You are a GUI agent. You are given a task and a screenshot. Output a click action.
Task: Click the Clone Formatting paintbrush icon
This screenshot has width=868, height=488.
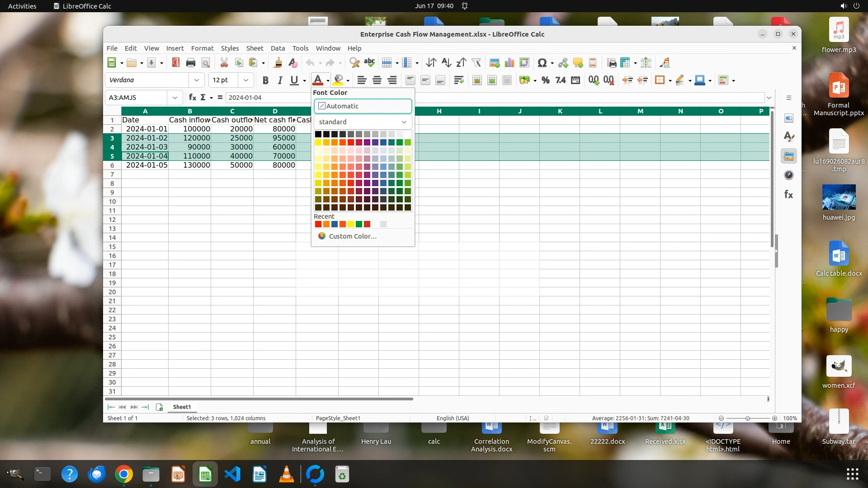(x=278, y=63)
